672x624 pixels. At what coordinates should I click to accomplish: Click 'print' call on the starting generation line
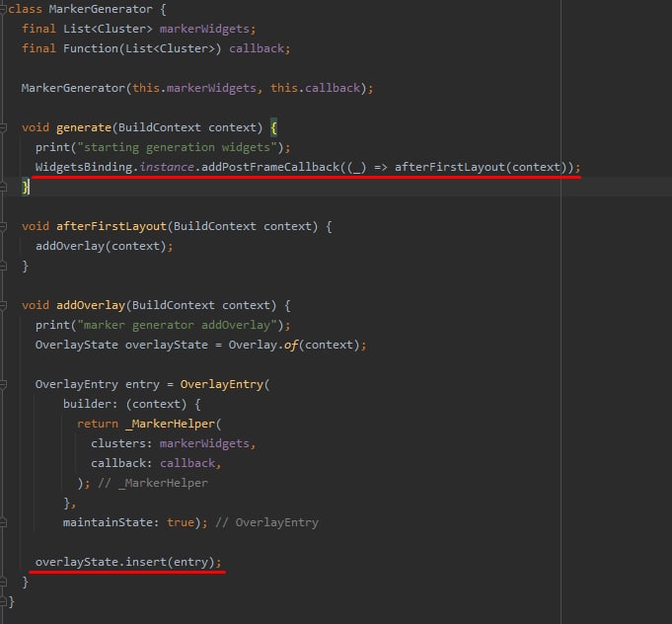[52, 147]
